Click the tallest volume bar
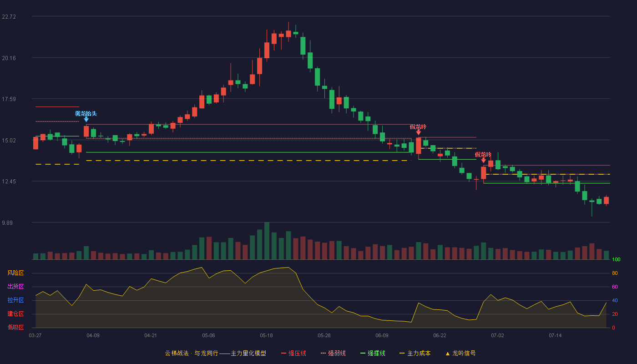This screenshot has height=364, width=637. tap(267, 241)
